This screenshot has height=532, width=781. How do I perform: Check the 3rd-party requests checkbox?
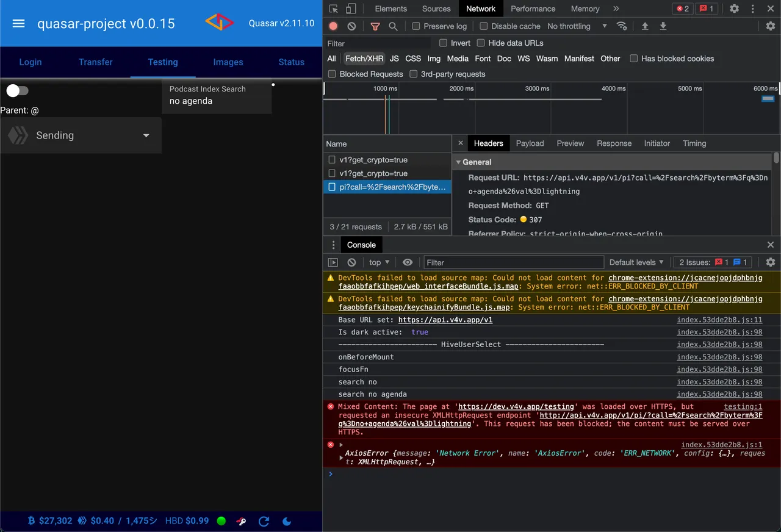tap(414, 74)
